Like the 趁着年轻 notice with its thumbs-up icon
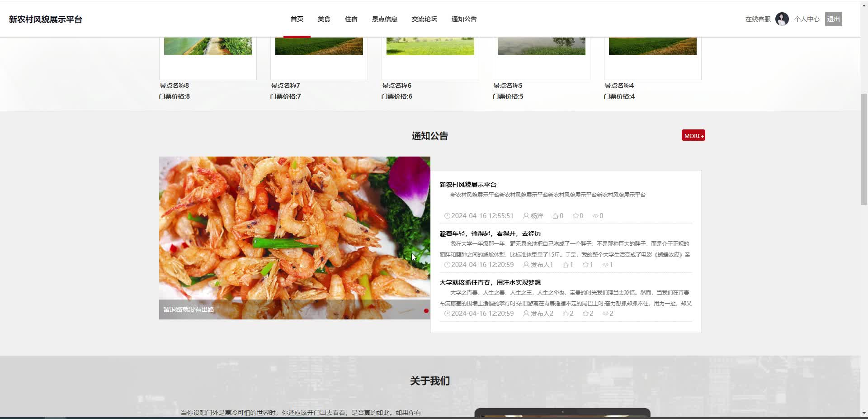Screen dimensions: 868x419 (x=566, y=265)
